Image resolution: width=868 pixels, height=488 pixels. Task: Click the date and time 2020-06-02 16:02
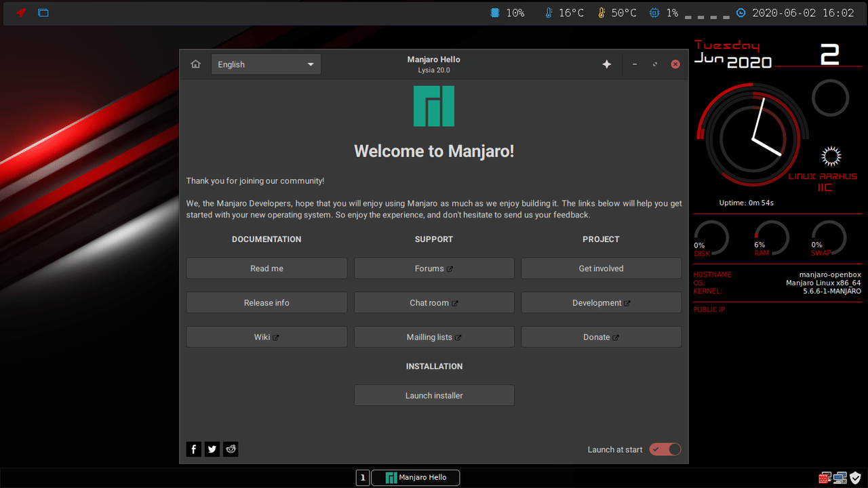803,13
